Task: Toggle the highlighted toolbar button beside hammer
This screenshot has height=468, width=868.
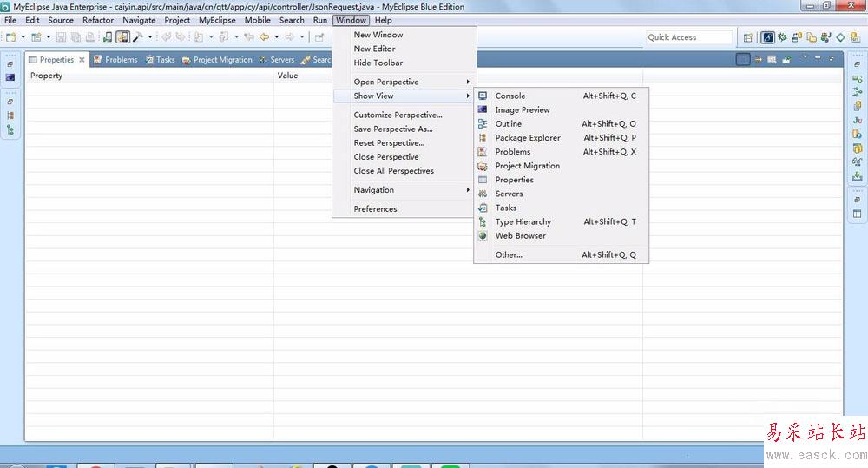Action: [122, 37]
